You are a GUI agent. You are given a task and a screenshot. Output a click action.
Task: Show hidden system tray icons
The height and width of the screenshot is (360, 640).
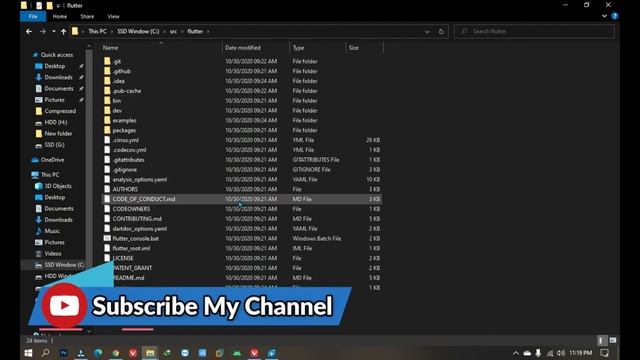pyautogui.click(x=516, y=353)
